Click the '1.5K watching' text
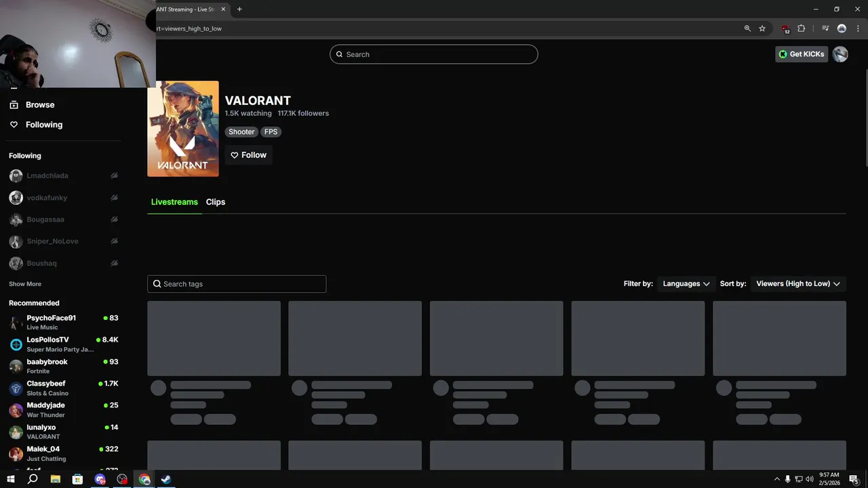Image resolution: width=868 pixels, height=488 pixels. click(x=248, y=113)
